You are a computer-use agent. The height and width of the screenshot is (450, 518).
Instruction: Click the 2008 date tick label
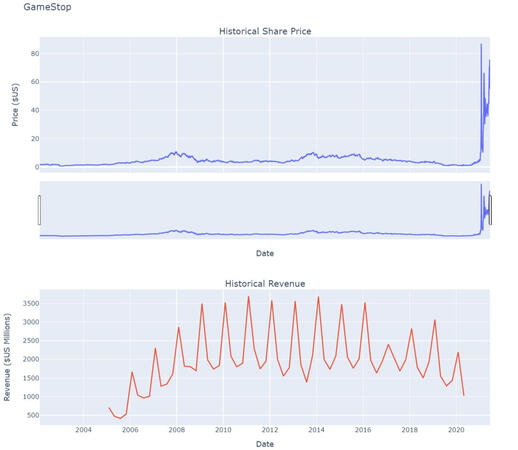click(177, 430)
